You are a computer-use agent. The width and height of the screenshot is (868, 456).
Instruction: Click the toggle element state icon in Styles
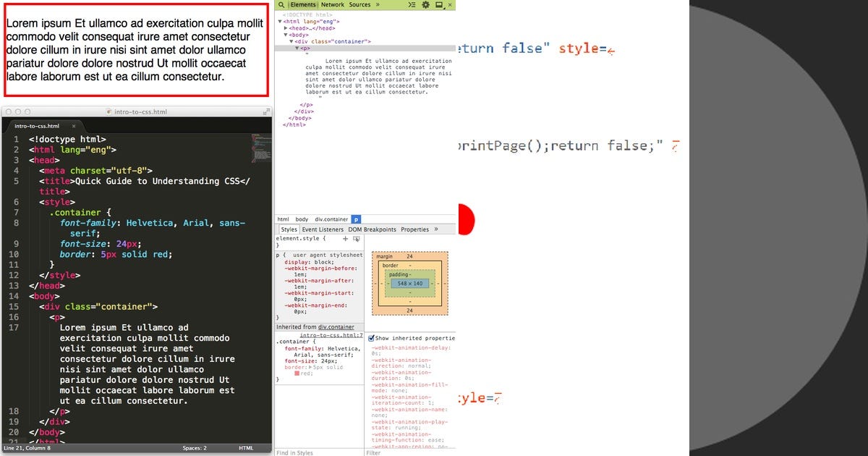[357, 239]
